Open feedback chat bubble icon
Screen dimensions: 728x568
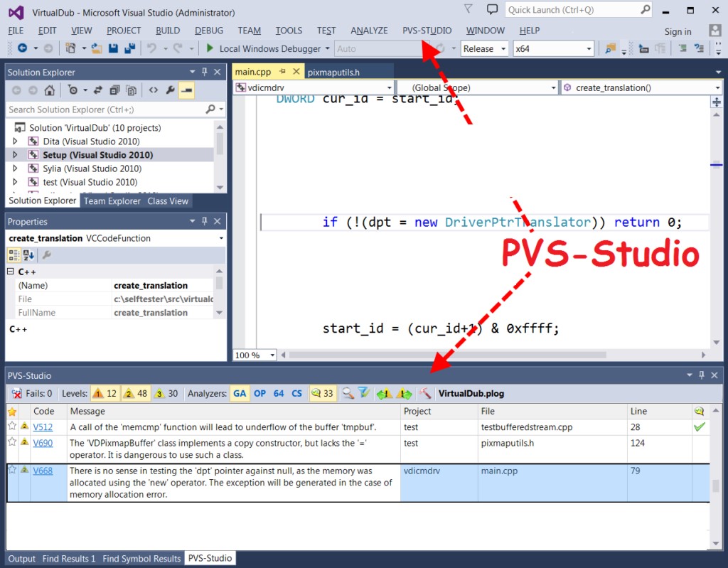[492, 9]
